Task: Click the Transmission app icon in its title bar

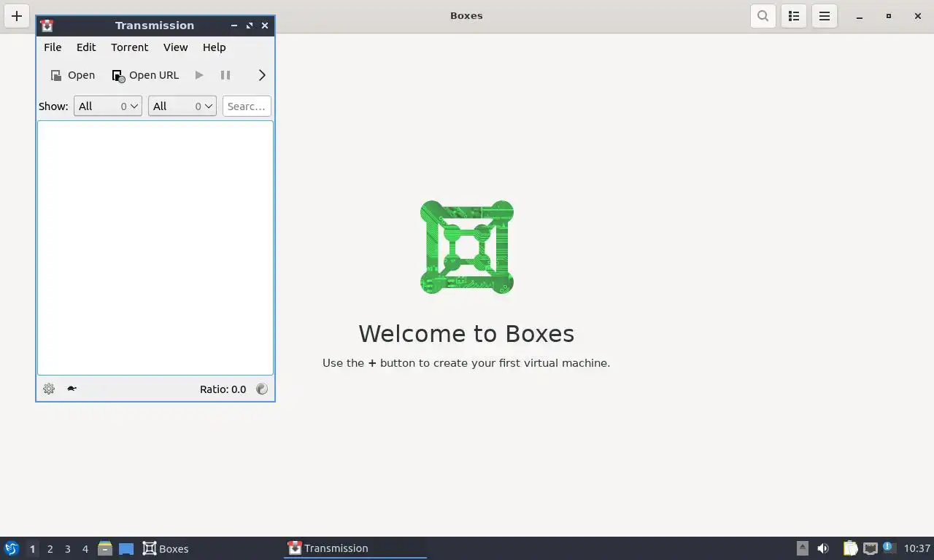Action: 47,26
